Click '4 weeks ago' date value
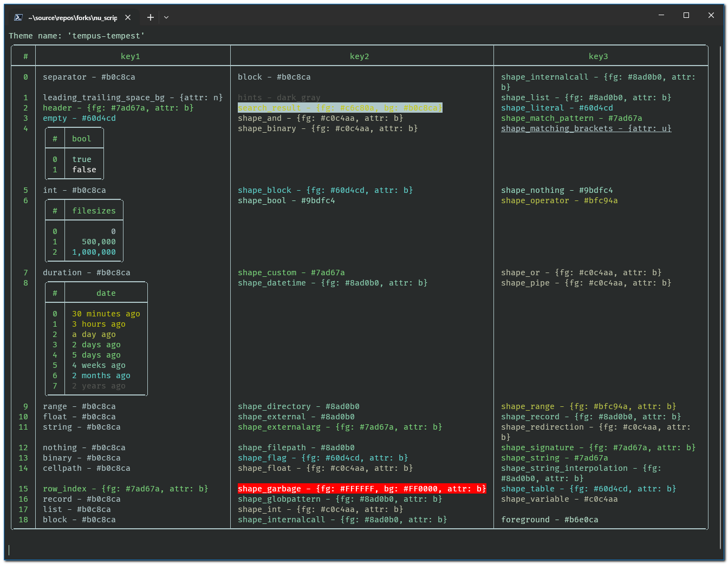The height and width of the screenshot is (564, 728). click(99, 365)
